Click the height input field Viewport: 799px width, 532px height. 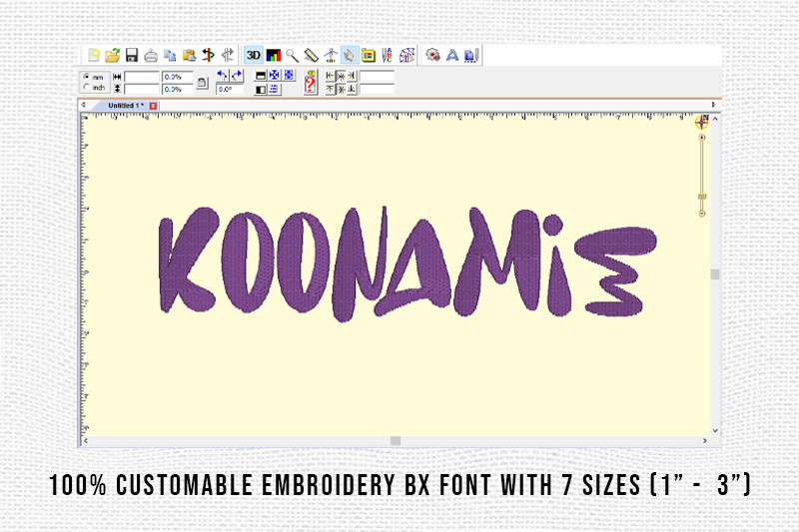(x=142, y=89)
